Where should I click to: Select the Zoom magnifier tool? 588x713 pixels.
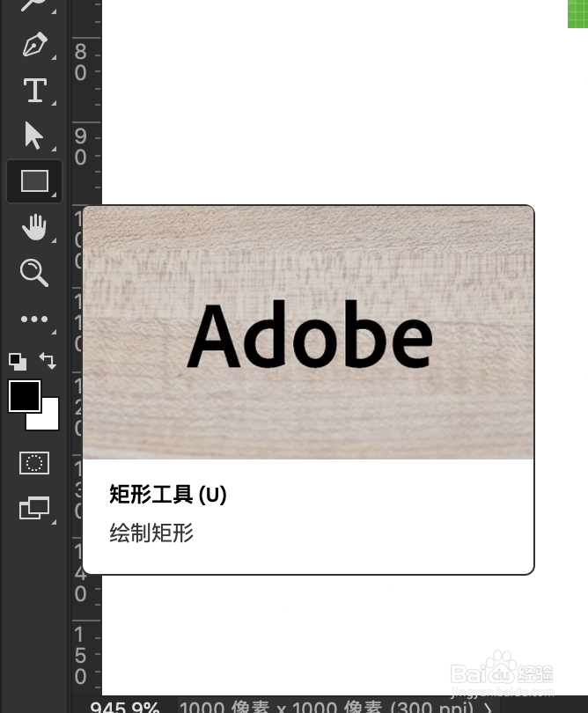pos(34,273)
